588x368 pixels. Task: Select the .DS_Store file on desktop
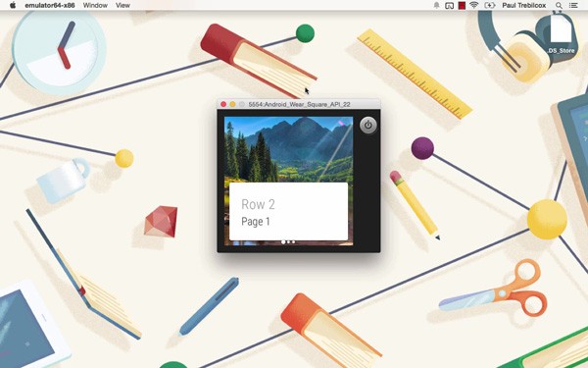(x=561, y=33)
